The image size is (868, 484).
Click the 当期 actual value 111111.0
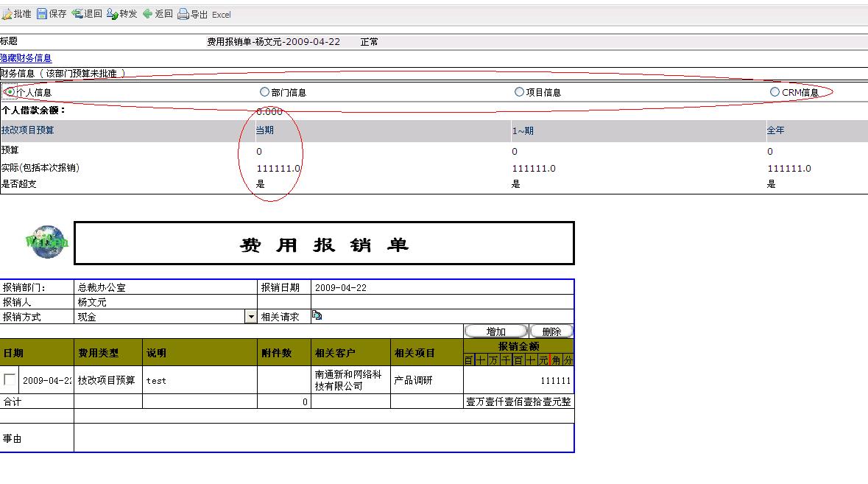tap(278, 169)
